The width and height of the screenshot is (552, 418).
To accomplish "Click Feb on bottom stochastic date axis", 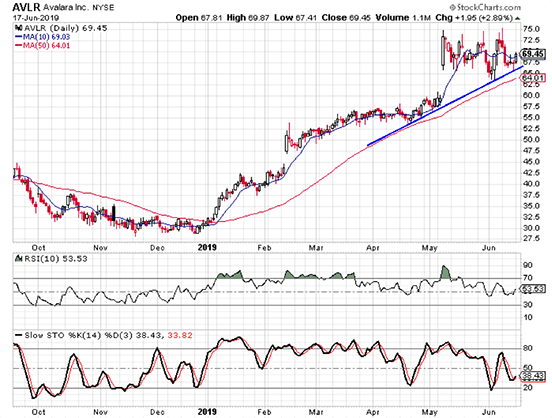I will (x=264, y=412).
